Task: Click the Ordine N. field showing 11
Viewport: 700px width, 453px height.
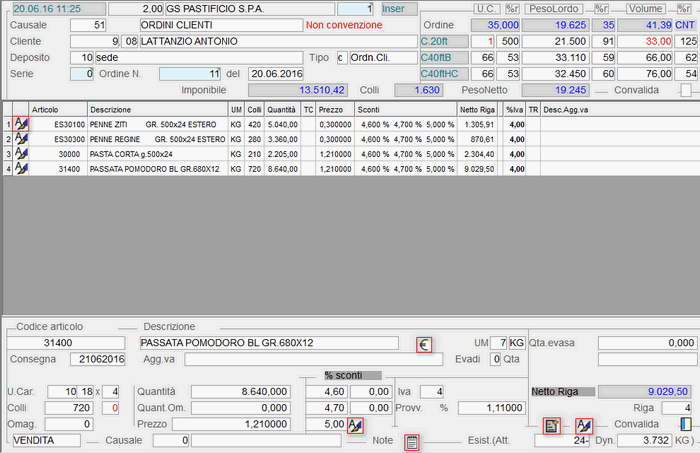Action: [190, 74]
